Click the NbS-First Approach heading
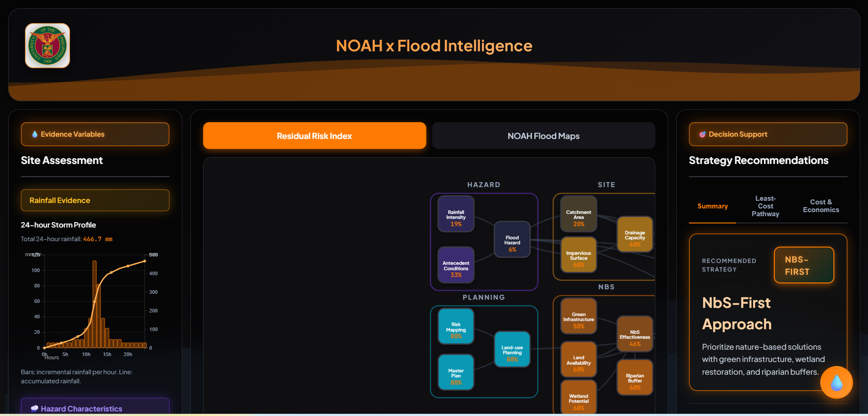 coord(737,313)
